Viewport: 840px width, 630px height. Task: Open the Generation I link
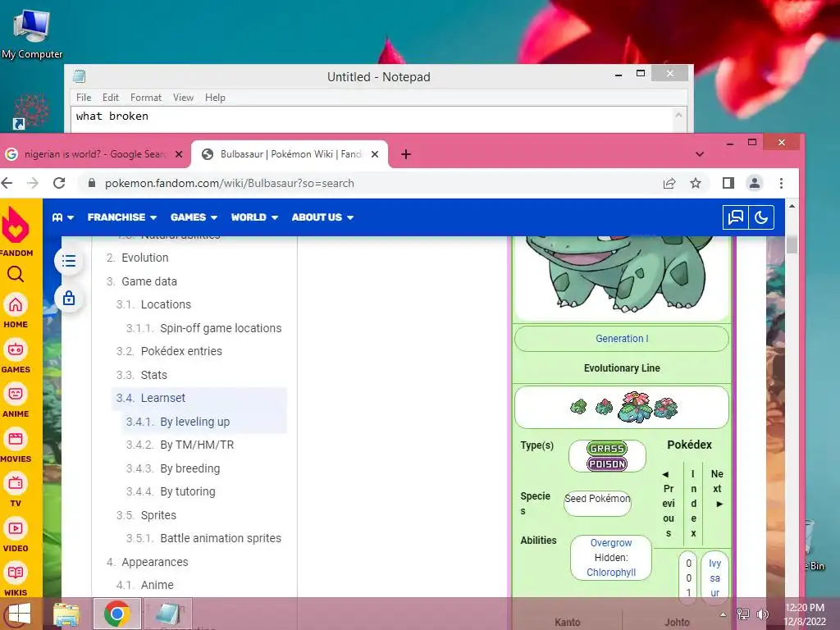pos(622,339)
